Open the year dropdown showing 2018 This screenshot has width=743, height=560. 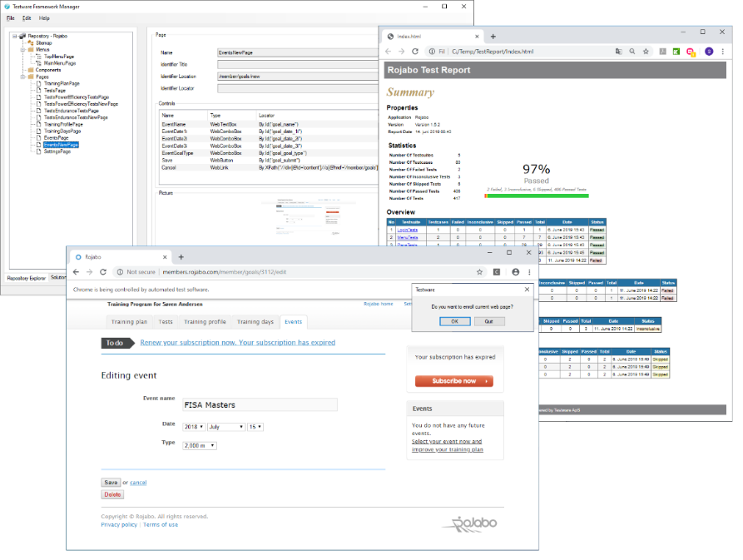[x=194, y=427]
